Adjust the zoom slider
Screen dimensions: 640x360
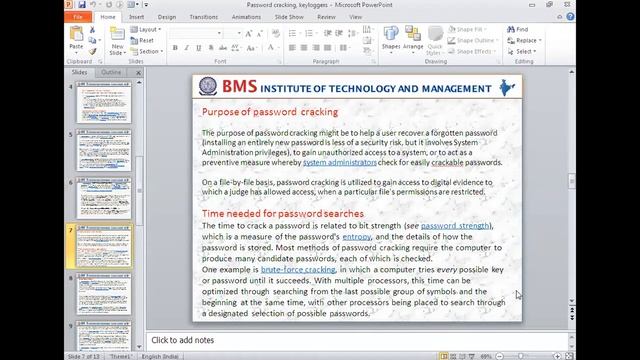520,356
